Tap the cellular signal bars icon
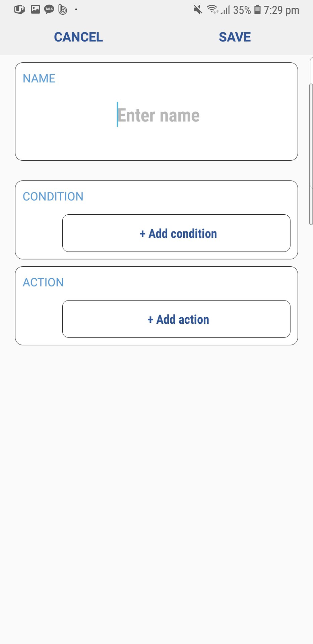The height and width of the screenshot is (644, 313). (226, 10)
